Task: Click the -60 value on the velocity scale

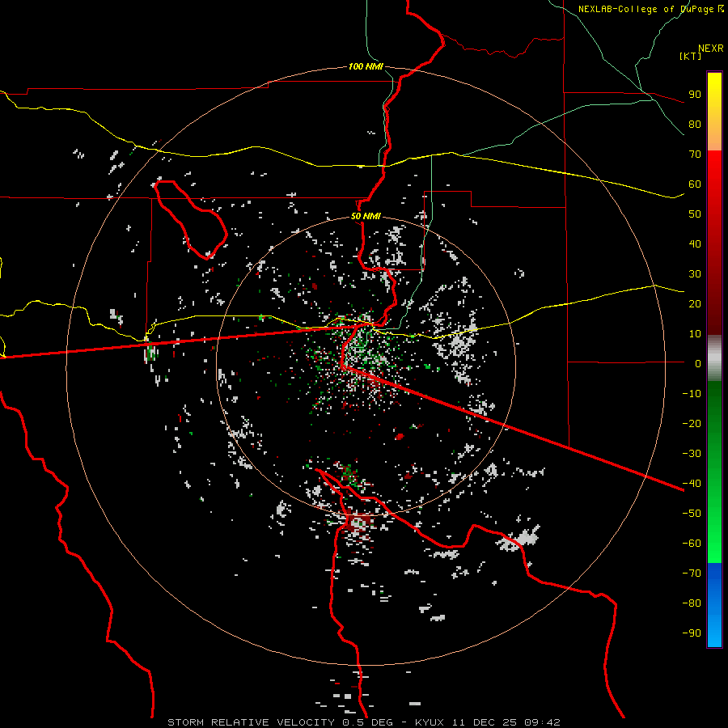Action: pyautogui.click(x=692, y=544)
